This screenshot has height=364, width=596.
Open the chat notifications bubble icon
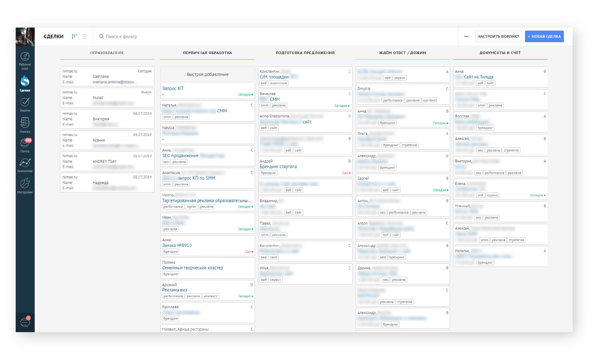[x=25, y=322]
